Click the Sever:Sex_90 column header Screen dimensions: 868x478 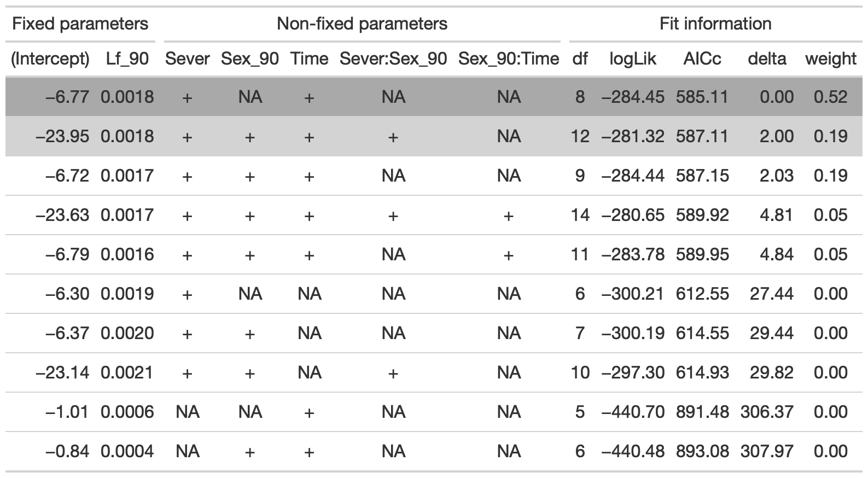click(393, 59)
